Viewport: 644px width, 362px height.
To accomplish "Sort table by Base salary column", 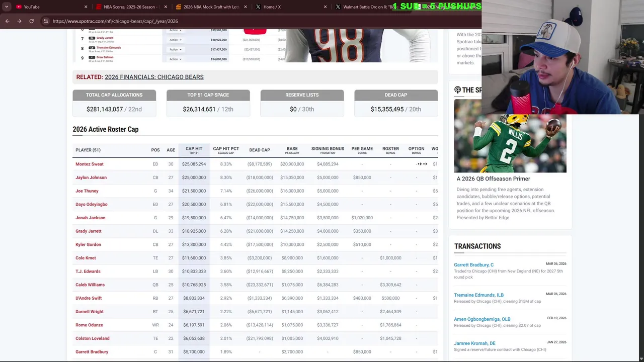I will 292,150.
